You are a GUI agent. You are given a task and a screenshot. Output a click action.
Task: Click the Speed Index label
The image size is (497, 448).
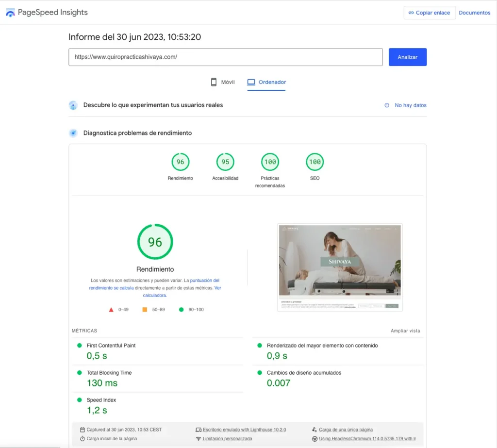click(101, 400)
